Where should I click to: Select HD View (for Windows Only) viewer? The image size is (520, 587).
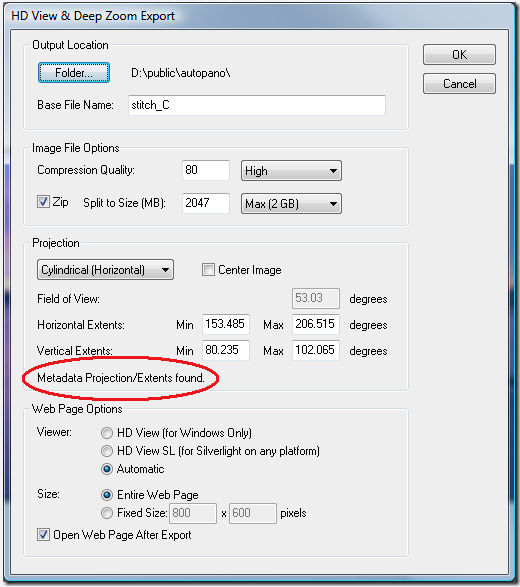(107, 433)
